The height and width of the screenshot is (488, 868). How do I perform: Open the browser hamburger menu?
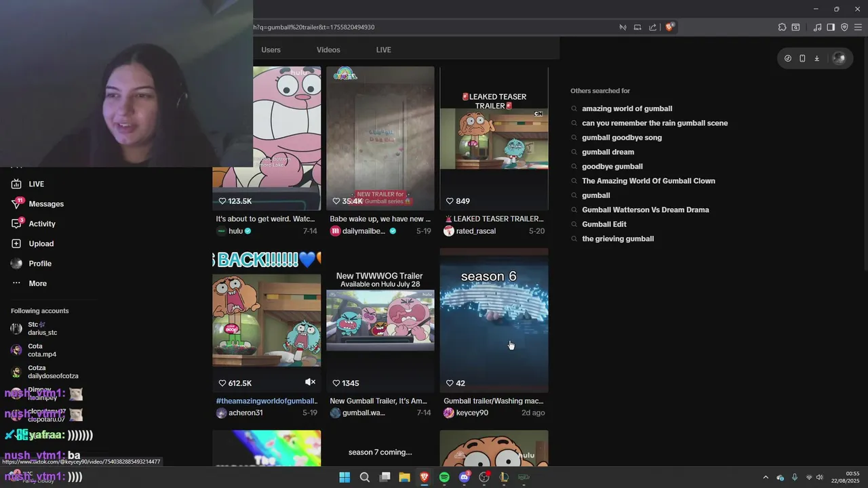click(x=858, y=27)
